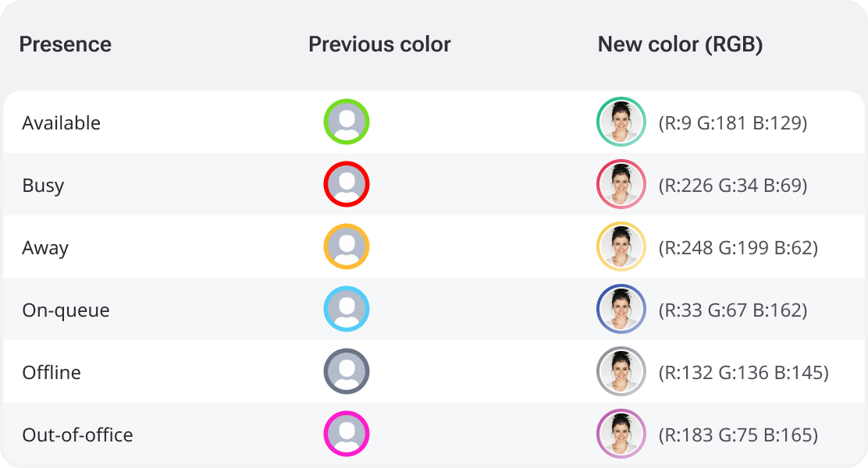Viewport: 868px width, 468px height.
Task: Click the light blue On-queue previous avatar
Action: (x=347, y=309)
